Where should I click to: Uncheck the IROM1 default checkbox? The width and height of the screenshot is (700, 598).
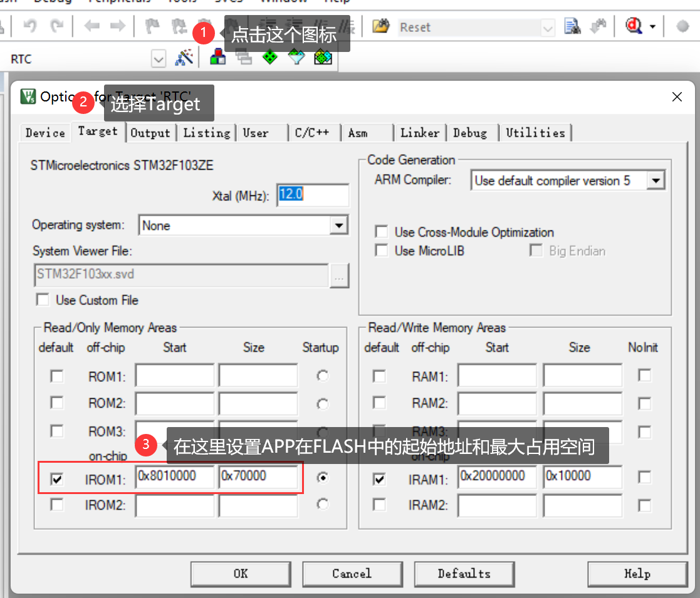(57, 479)
